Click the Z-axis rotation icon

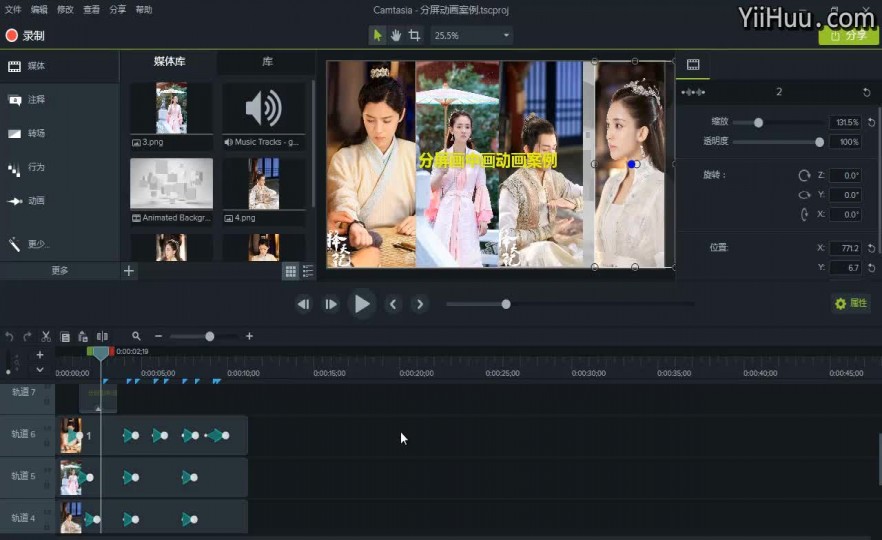coord(804,176)
